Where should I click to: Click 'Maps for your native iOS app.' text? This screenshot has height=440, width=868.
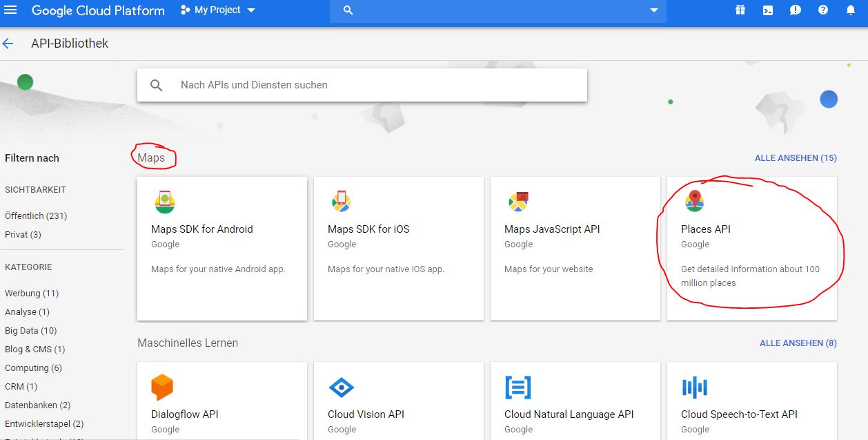(386, 269)
